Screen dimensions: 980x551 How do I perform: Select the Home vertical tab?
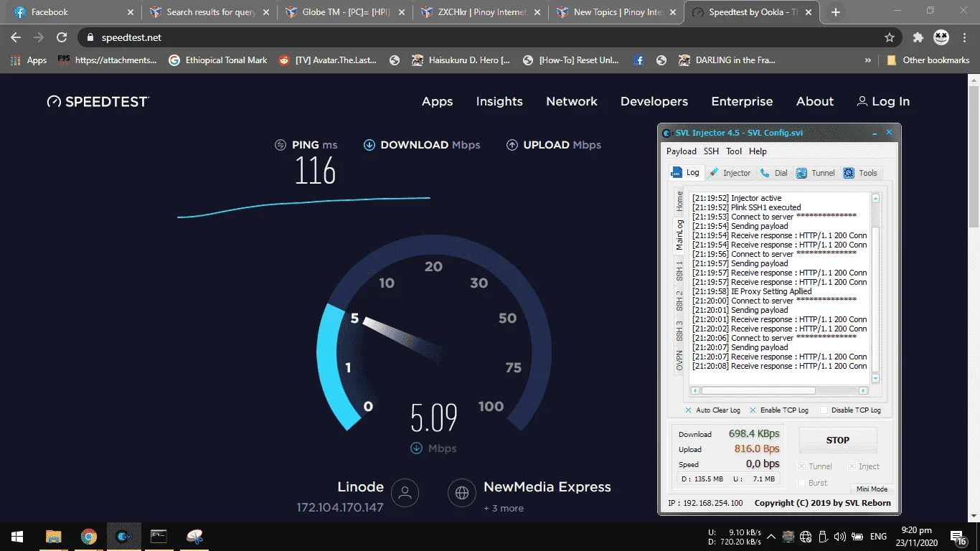[679, 202]
